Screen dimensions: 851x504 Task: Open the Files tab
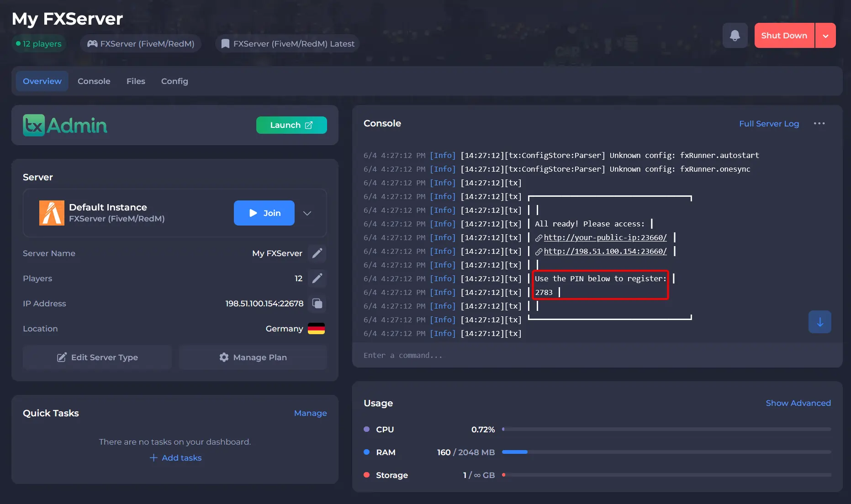[136, 81]
